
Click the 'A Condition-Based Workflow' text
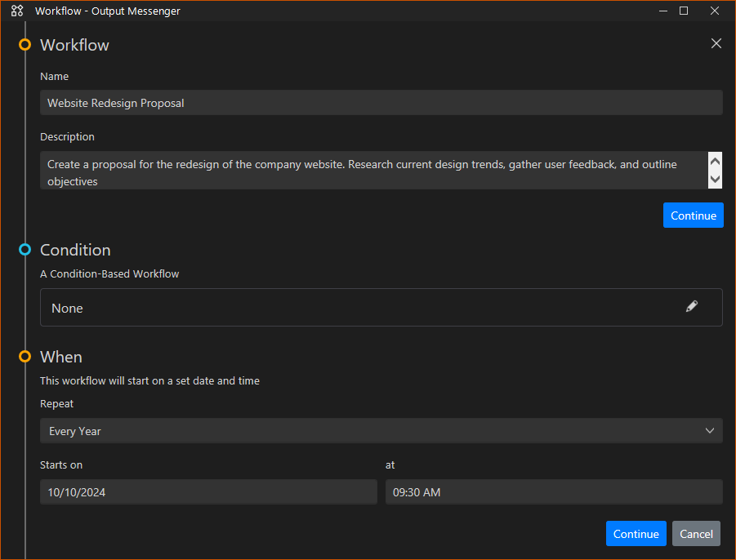click(x=109, y=274)
